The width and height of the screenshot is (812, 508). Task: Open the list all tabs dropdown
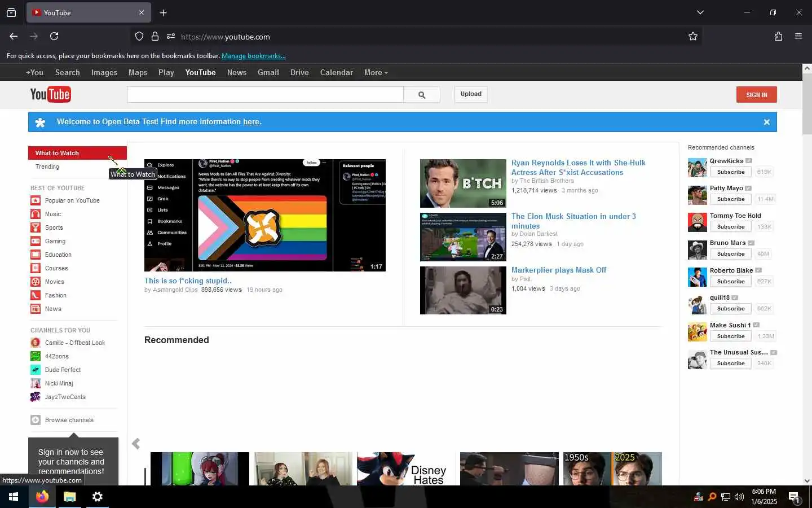point(700,12)
